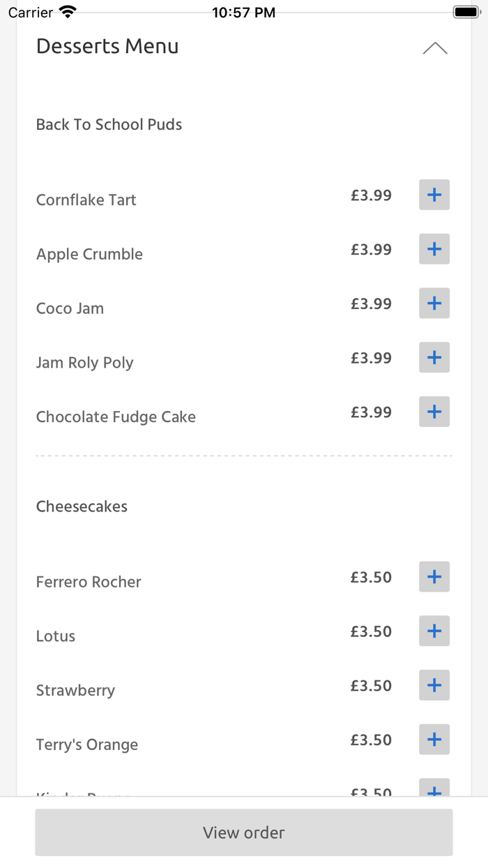Add Coco Jam to the order
This screenshot has height=868, width=488.
pyautogui.click(x=434, y=303)
